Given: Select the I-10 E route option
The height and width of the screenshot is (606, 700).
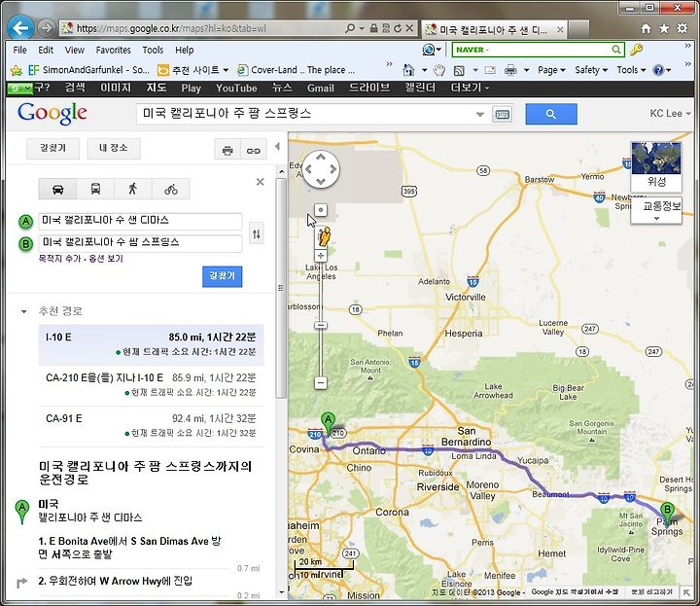Looking at the screenshot, I should pos(151,344).
